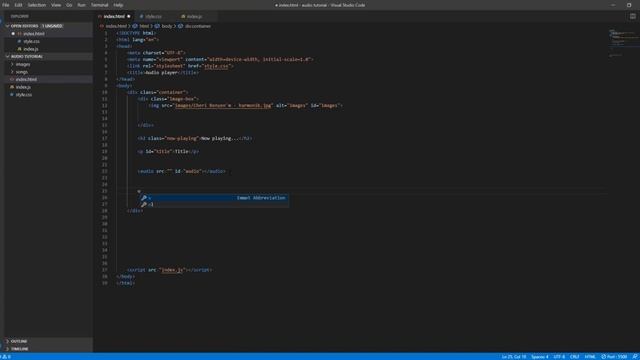Click the Audio player title text in code
Image resolution: width=640 pixels, height=360 pixels.
click(x=161, y=73)
